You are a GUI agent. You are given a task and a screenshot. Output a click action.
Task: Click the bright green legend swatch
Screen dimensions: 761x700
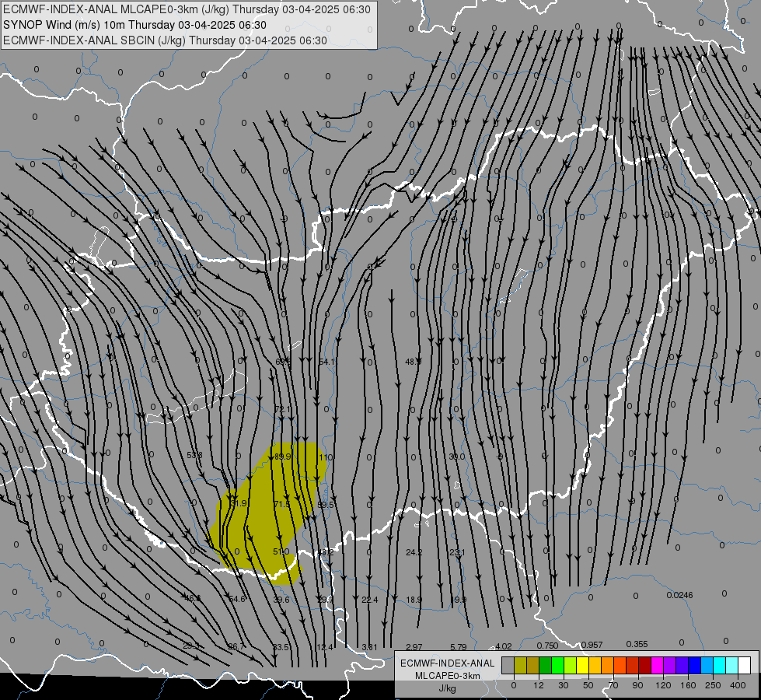[557, 665]
